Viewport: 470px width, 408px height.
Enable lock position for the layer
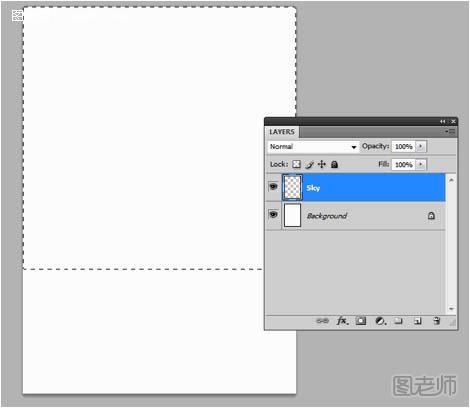pyautogui.click(x=322, y=164)
